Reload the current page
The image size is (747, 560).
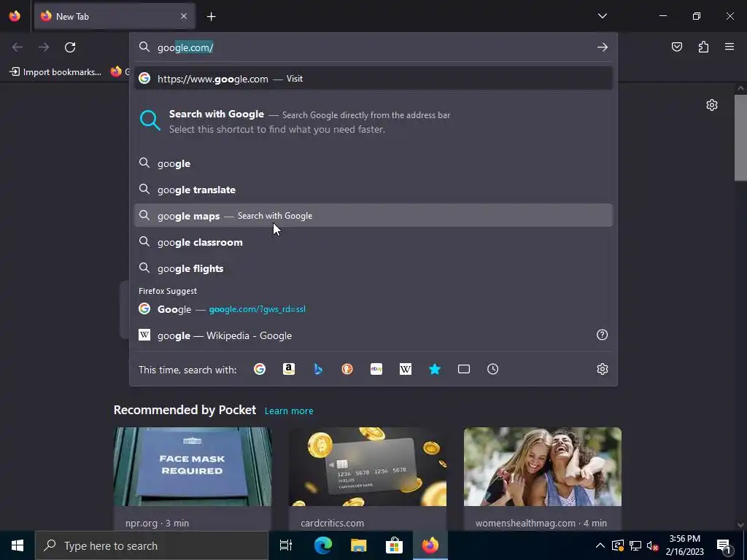[x=70, y=47]
